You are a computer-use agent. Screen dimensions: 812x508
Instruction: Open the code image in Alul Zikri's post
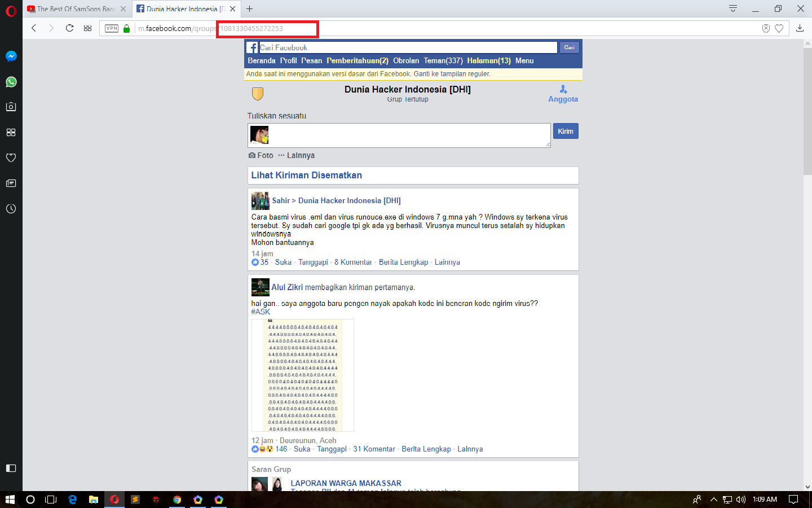pyautogui.click(x=303, y=375)
